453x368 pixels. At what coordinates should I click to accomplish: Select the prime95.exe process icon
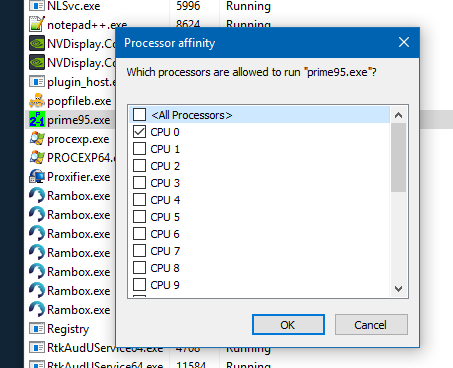click(x=37, y=120)
